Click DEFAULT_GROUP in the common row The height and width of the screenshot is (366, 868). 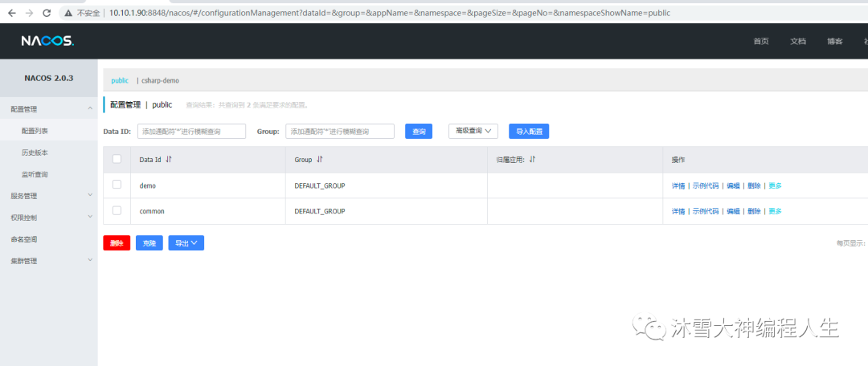[319, 211]
